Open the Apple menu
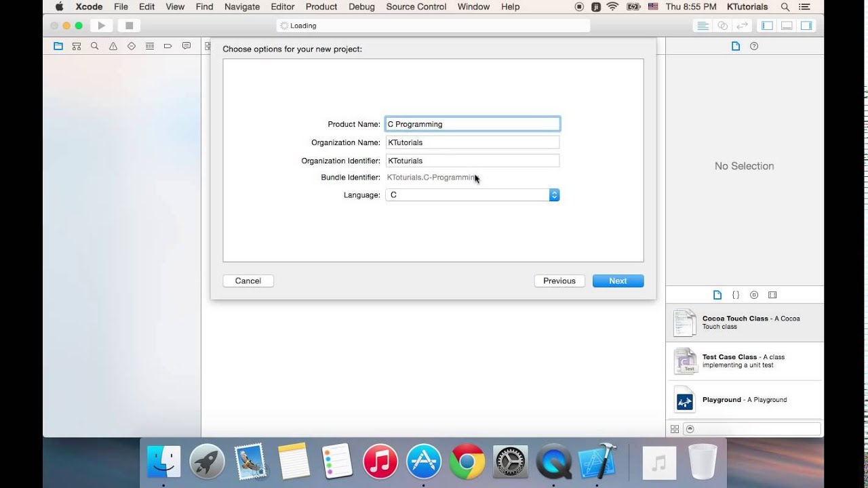This screenshot has width=868, height=488. (x=59, y=7)
